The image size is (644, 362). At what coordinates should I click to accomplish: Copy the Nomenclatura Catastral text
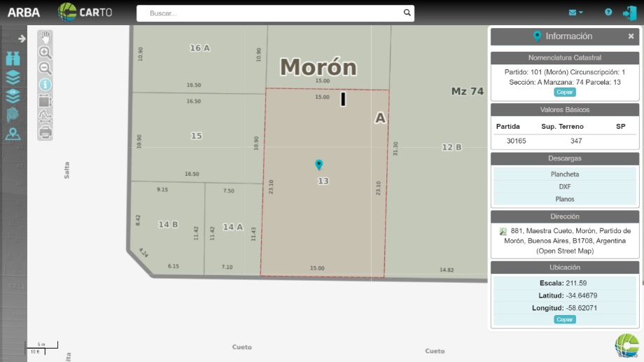(x=565, y=92)
